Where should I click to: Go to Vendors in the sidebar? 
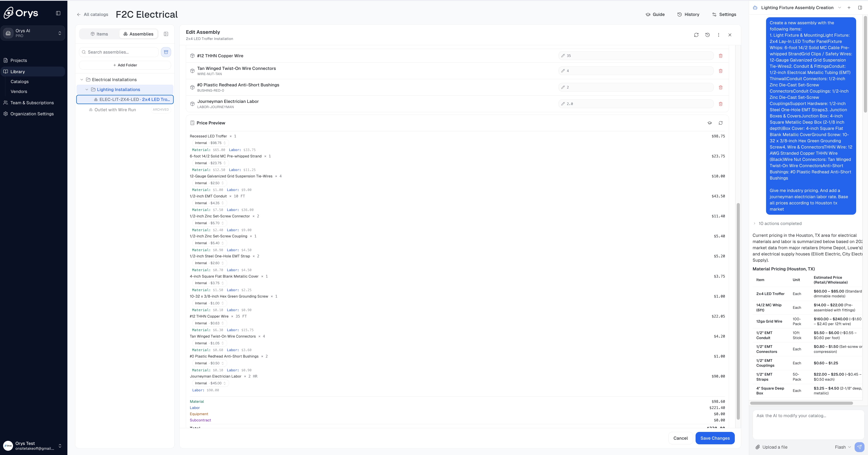tap(19, 91)
